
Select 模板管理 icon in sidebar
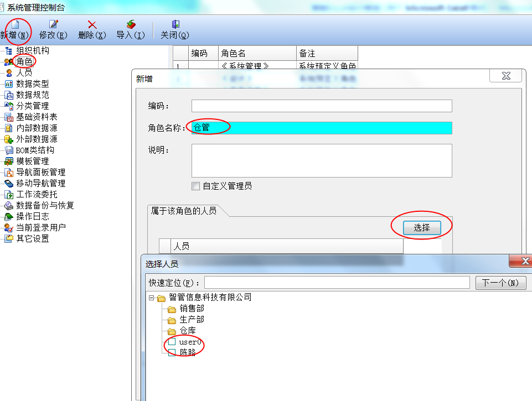(x=9, y=162)
